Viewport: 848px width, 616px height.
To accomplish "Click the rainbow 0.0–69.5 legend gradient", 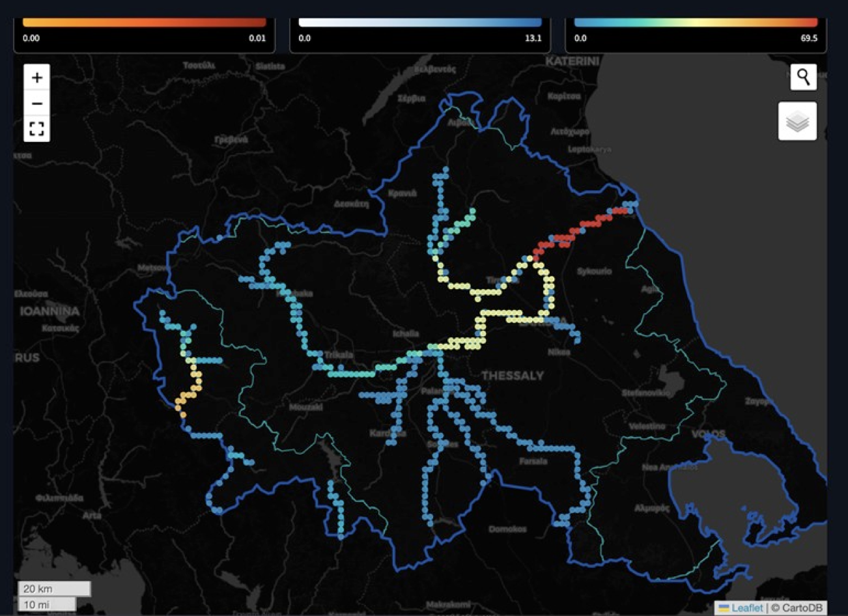I will point(695,23).
